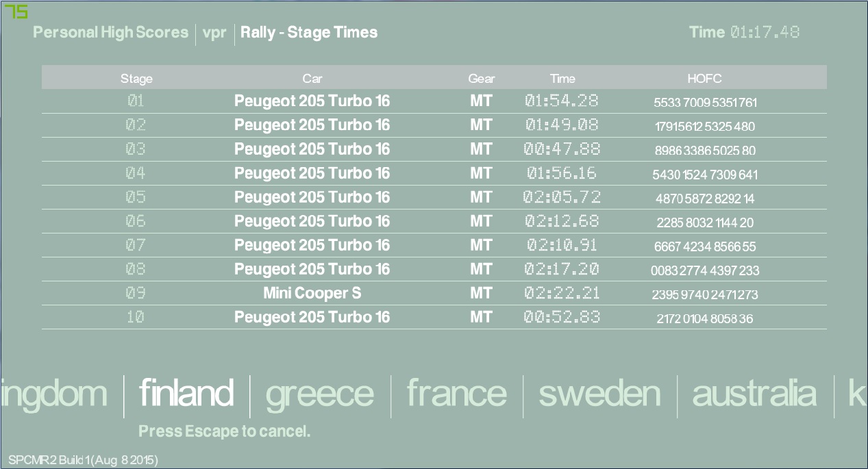Click the HOFC code for stage 10
The height and width of the screenshot is (469, 868).
705,319
